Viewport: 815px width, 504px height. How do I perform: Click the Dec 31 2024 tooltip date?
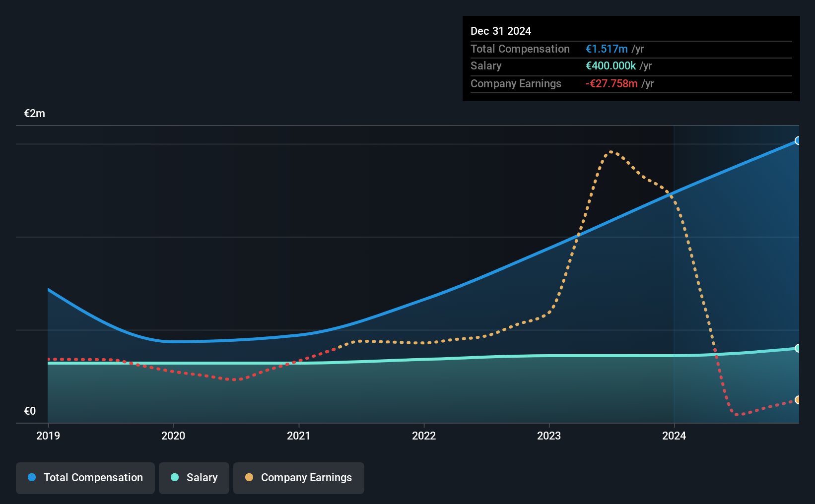click(x=501, y=31)
